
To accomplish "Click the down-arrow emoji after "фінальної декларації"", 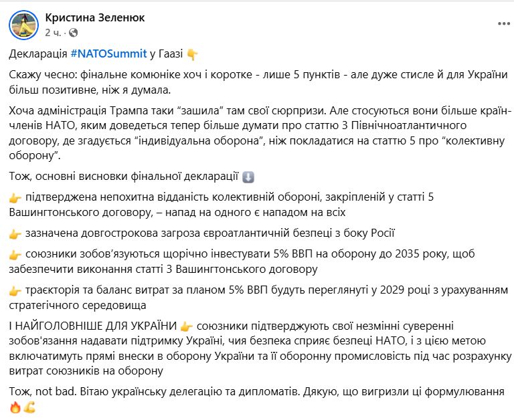I will tap(248, 177).
